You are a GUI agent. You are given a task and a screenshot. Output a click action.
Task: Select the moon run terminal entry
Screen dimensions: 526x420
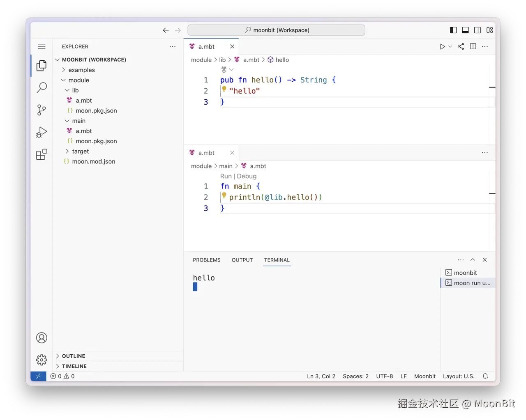(468, 283)
